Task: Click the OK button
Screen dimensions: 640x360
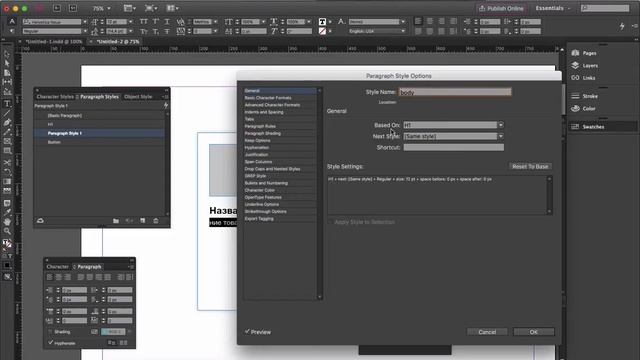Action: [x=533, y=332]
